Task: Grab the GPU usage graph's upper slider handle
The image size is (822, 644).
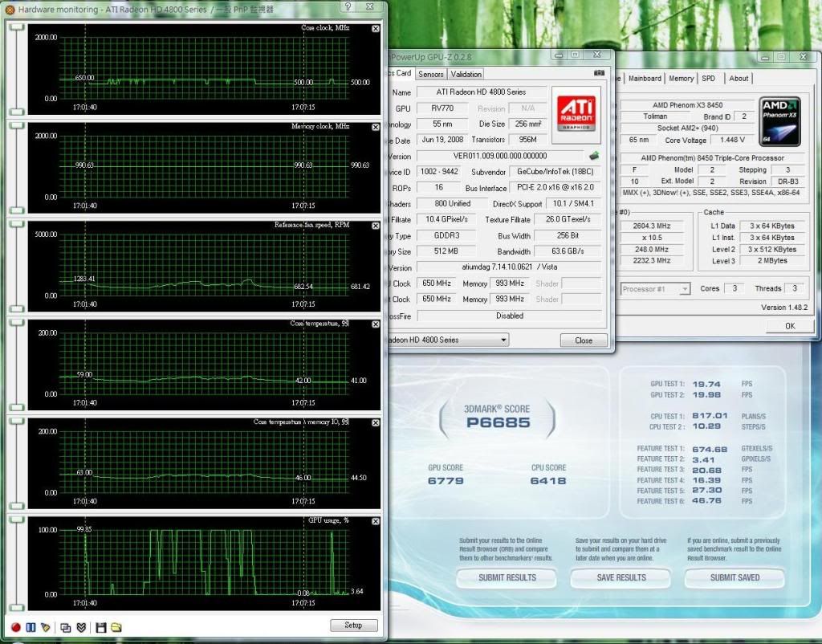Action: tap(17, 520)
